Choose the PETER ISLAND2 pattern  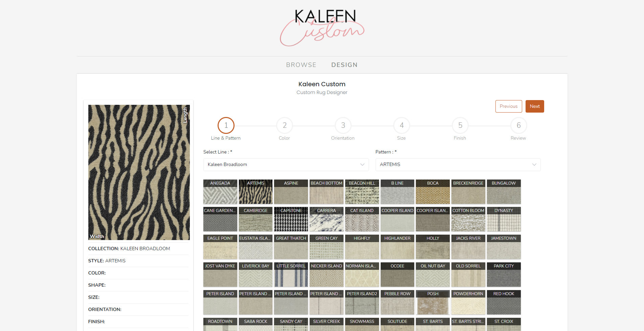[x=362, y=302]
